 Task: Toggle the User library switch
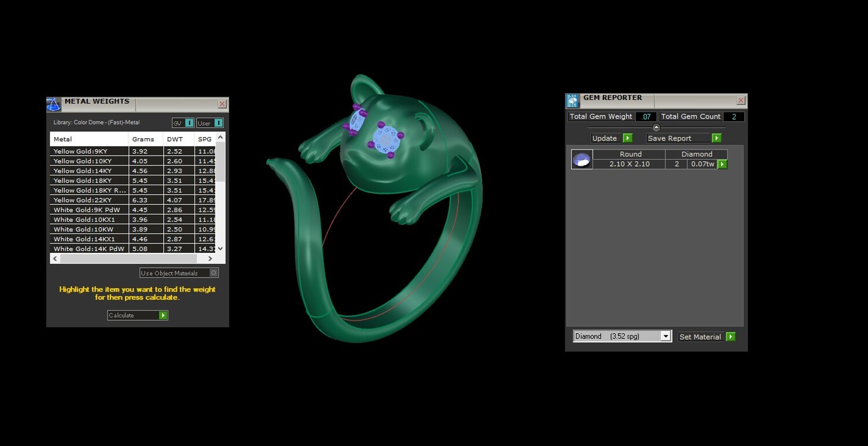click(209, 123)
